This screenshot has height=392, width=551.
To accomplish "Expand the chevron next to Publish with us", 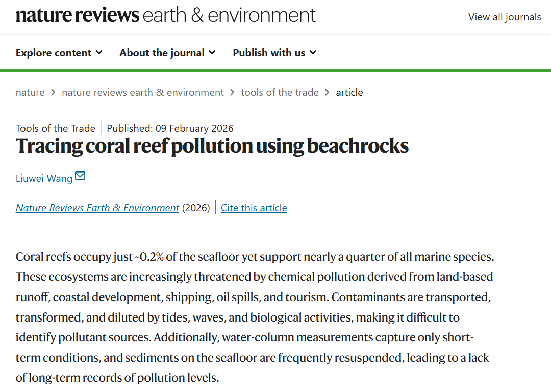I will click(313, 52).
